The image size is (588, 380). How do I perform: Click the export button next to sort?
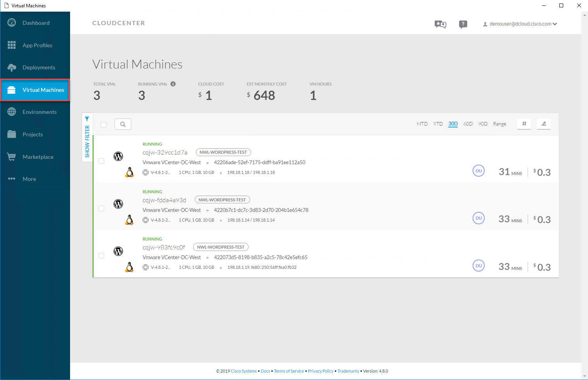pyautogui.click(x=544, y=124)
